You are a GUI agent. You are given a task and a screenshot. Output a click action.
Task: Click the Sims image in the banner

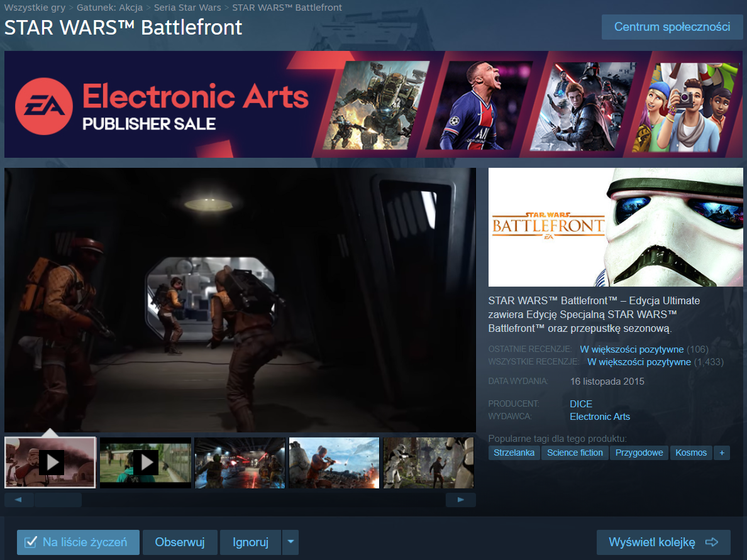pos(685,107)
